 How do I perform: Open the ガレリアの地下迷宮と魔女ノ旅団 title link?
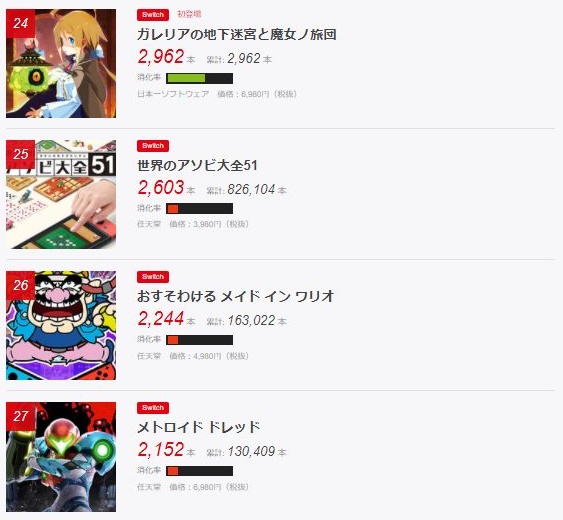click(x=237, y=34)
